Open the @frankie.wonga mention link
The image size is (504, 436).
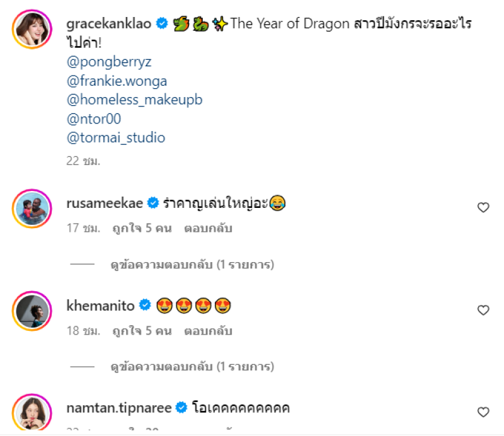117,81
